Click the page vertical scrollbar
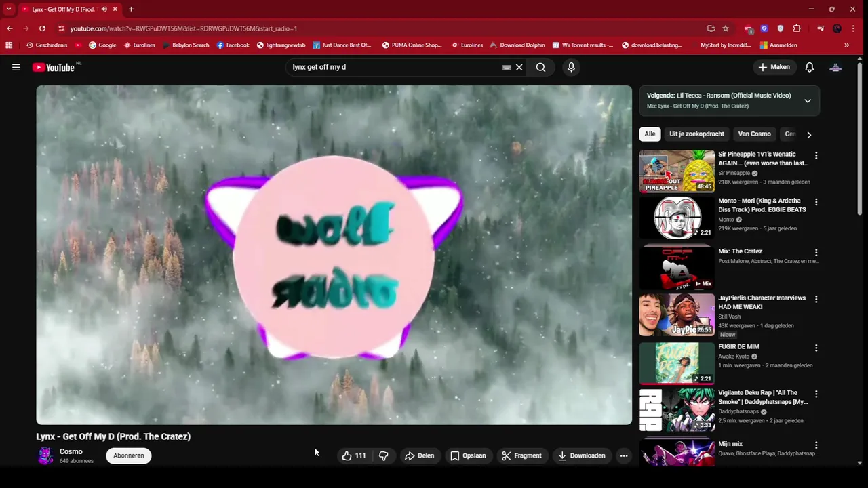The width and height of the screenshot is (868, 488). pos(860,139)
